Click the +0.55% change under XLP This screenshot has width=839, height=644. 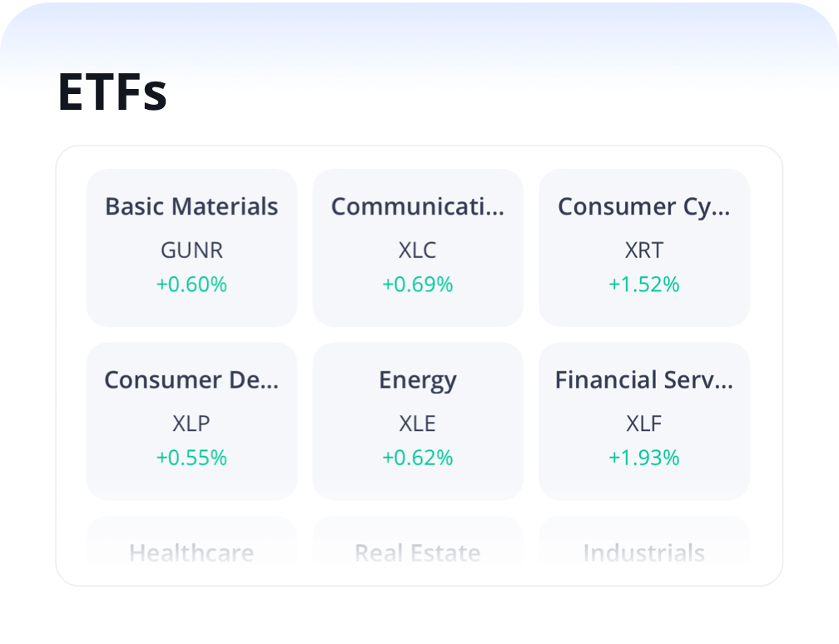pos(191,458)
